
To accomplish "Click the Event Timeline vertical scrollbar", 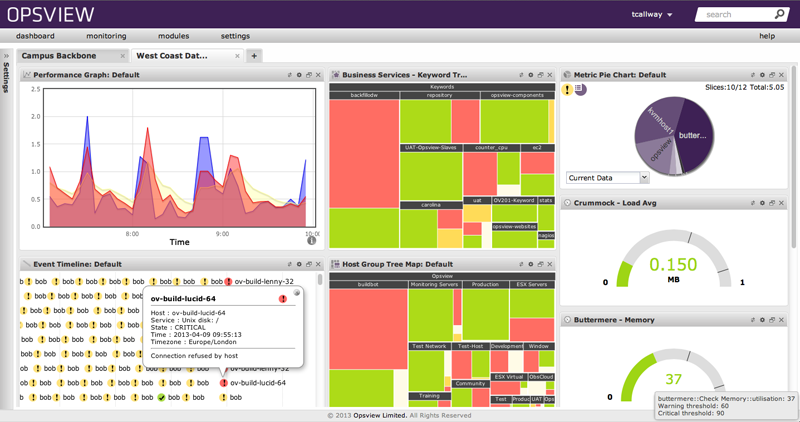I will click(x=320, y=279).
